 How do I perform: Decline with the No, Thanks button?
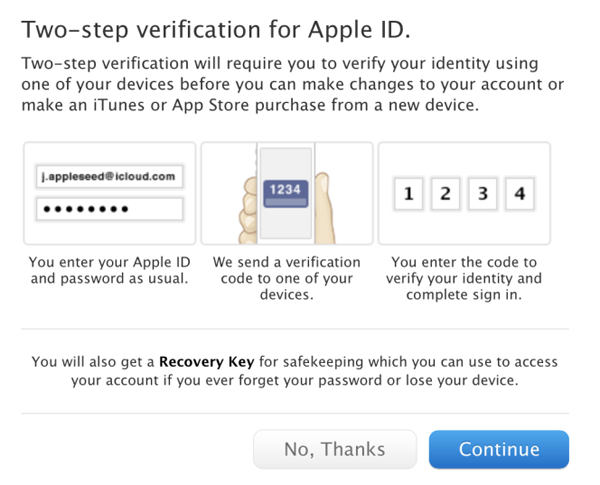(335, 449)
